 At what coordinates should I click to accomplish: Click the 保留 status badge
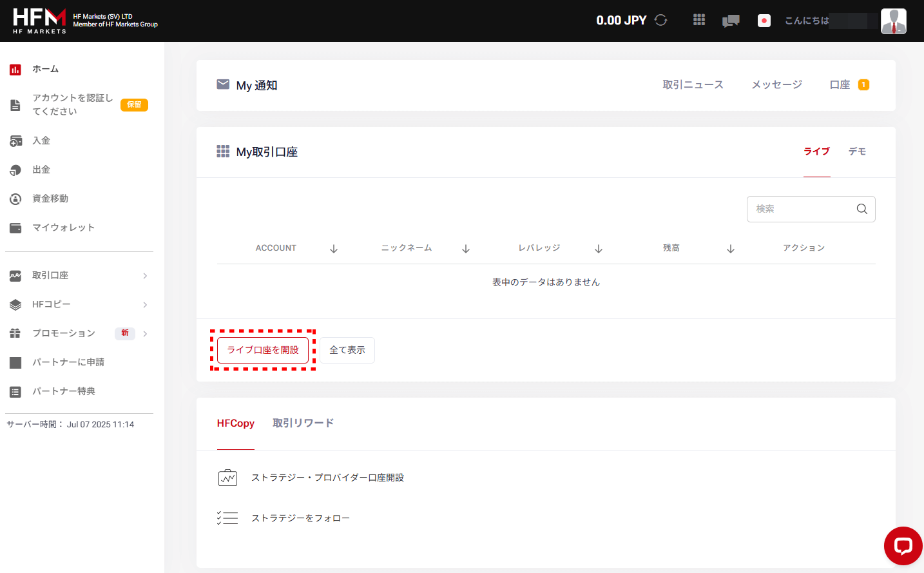click(134, 105)
